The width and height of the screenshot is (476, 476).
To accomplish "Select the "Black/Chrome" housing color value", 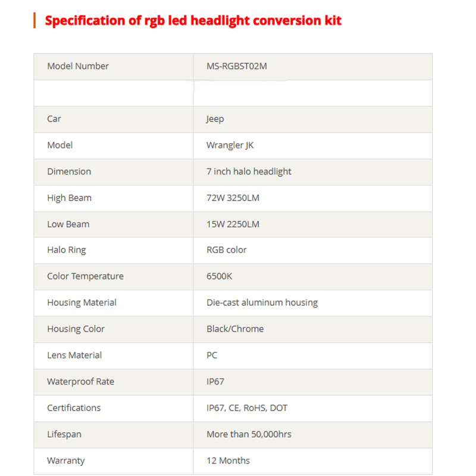I will 235,328.
